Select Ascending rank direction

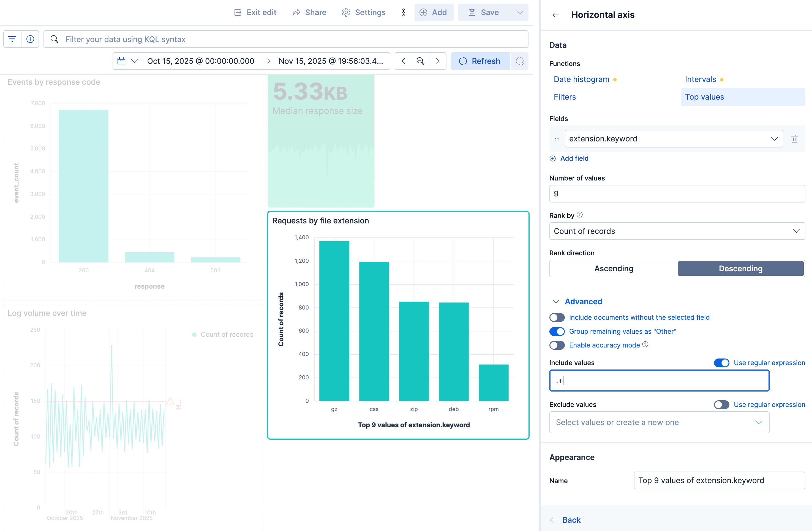pyautogui.click(x=614, y=269)
